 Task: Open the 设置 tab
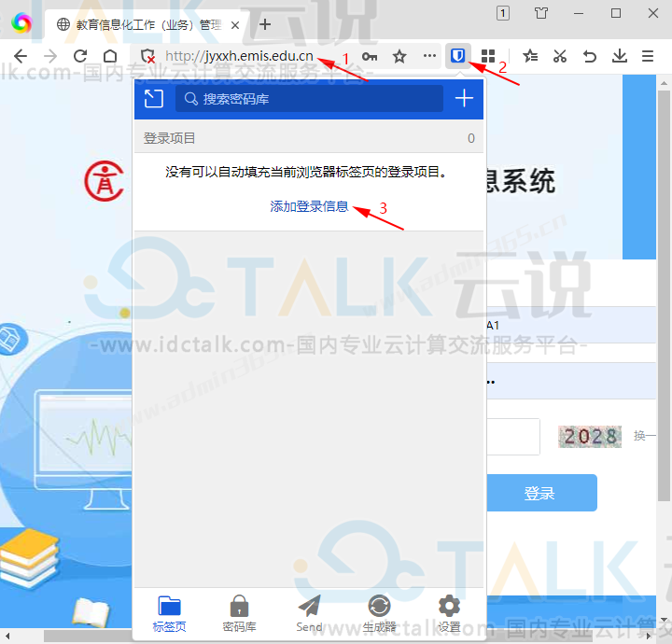tap(449, 613)
